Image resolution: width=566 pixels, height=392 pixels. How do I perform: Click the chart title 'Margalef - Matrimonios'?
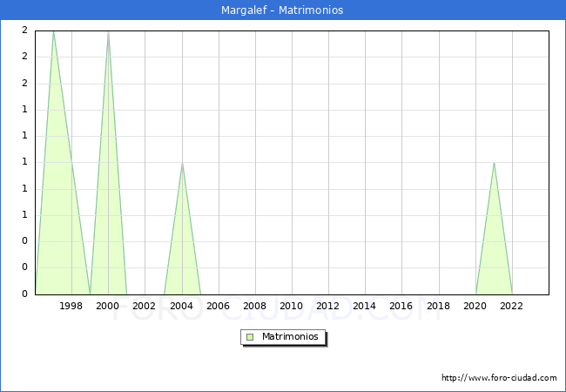(x=282, y=10)
